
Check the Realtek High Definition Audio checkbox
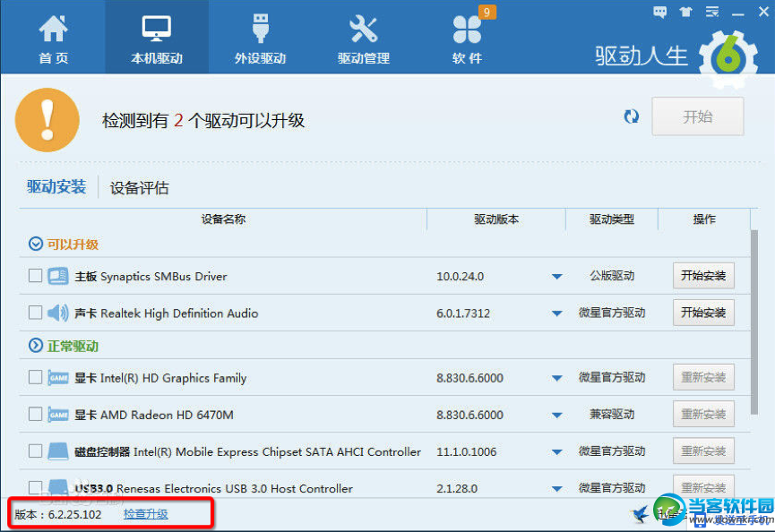coord(35,313)
